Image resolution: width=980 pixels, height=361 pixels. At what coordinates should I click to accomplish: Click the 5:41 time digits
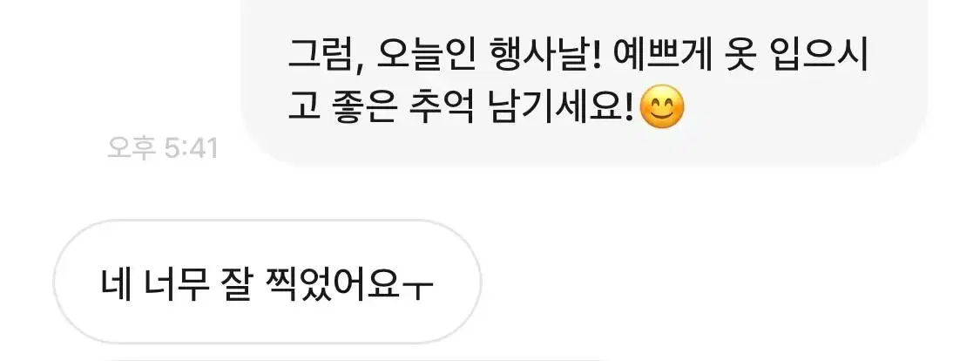191,148
